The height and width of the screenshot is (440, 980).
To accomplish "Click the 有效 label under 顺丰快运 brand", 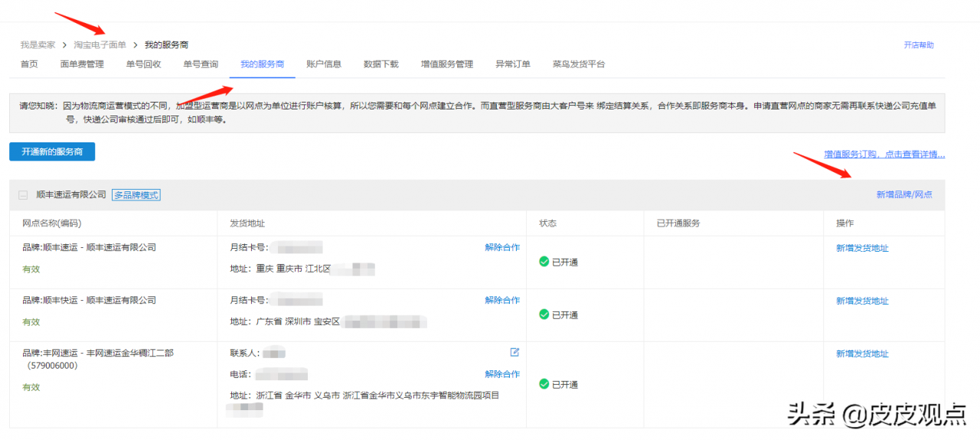I will [31, 322].
